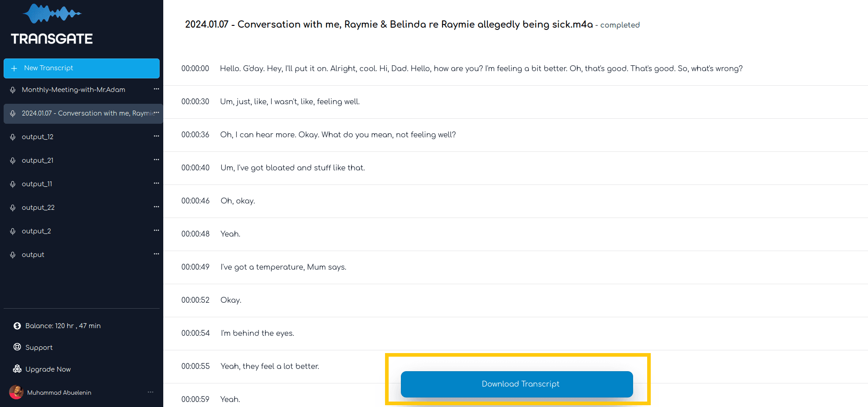The width and height of the screenshot is (868, 407).
Task: Click 'Yeah, they feel a lot better.'
Action: [x=270, y=366]
